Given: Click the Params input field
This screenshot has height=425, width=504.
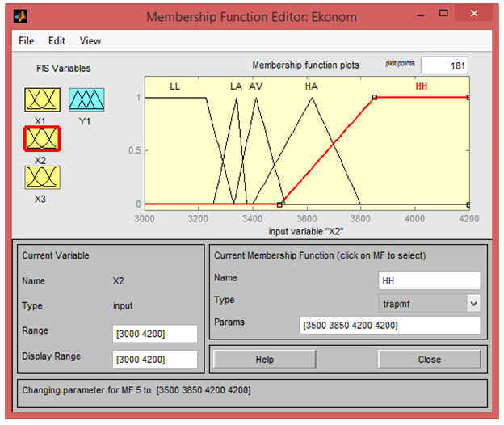Looking at the screenshot, I should (x=388, y=325).
